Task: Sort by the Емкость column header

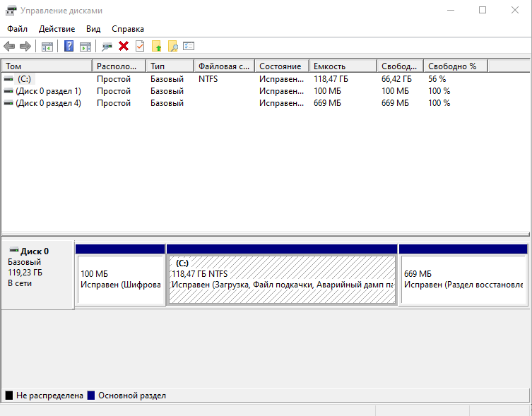Action: (343, 66)
